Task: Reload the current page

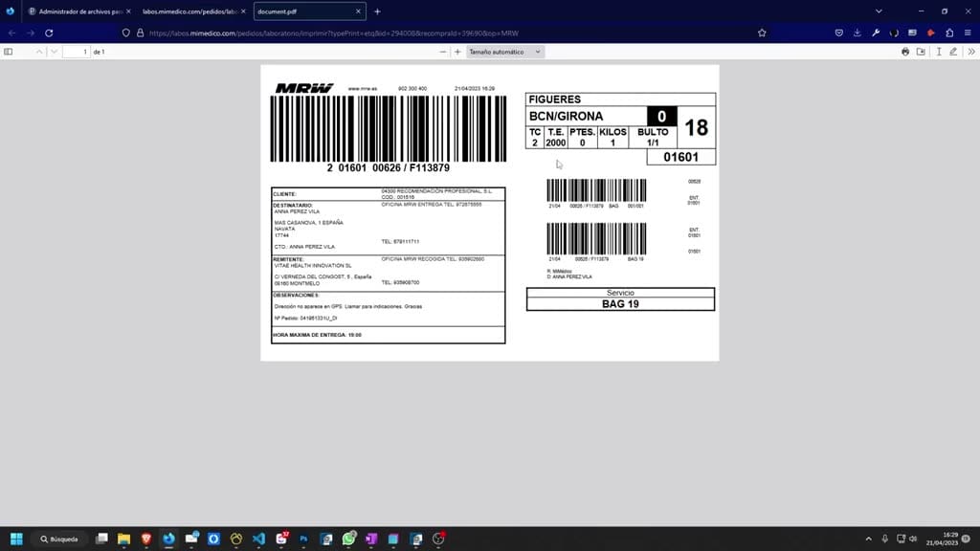Action: click(49, 33)
